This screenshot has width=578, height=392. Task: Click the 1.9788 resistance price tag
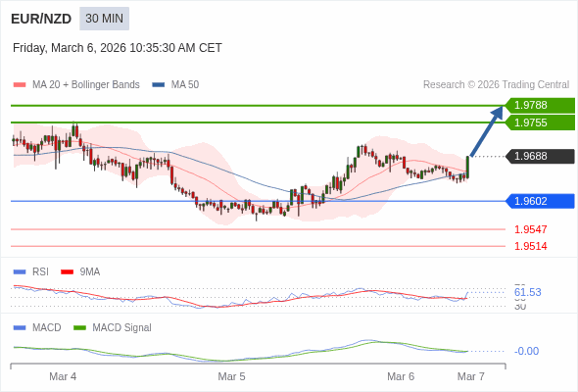(x=541, y=106)
